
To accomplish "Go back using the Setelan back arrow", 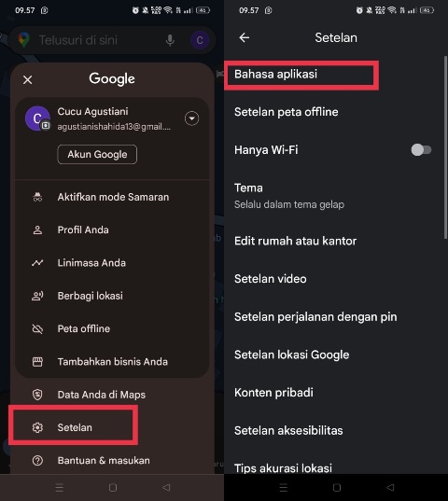I will (245, 37).
